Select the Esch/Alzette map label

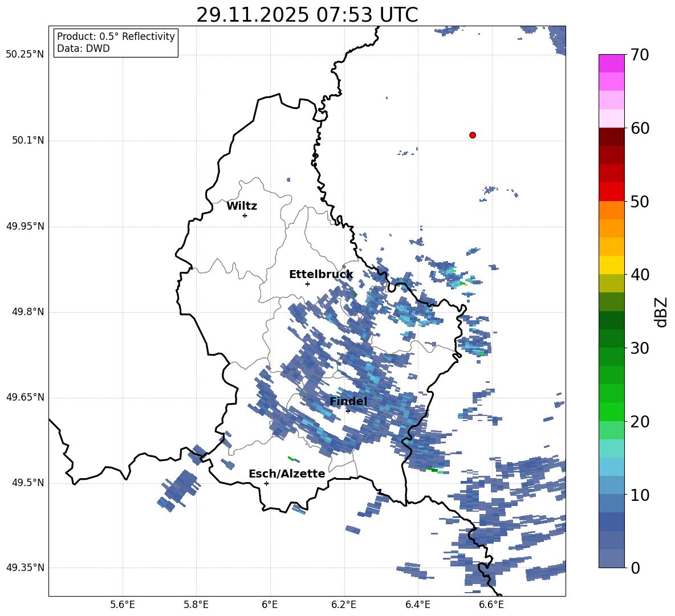coord(287,474)
